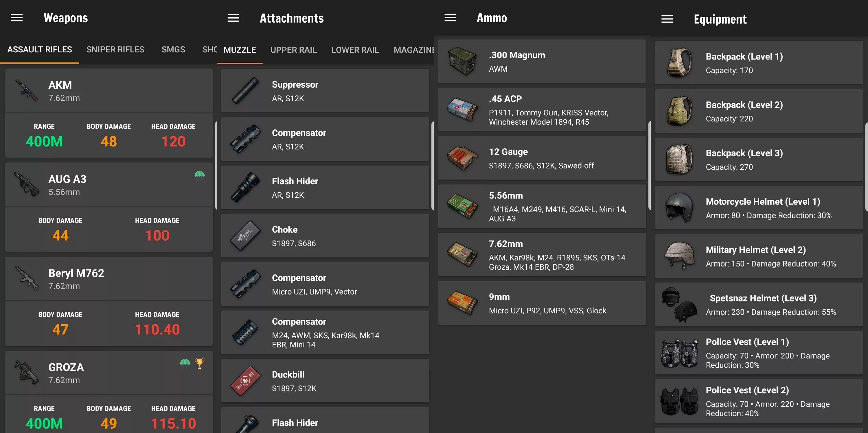The width and height of the screenshot is (868, 433).
Task: Click the parachute icon on the GROZA card
Action: coord(185,364)
